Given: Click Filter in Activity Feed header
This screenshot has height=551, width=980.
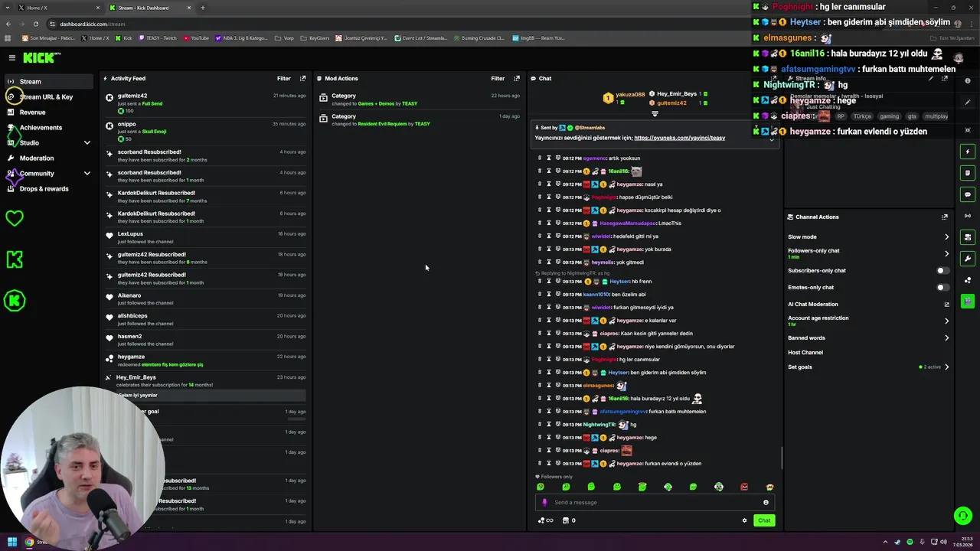Looking at the screenshot, I should pyautogui.click(x=284, y=78).
